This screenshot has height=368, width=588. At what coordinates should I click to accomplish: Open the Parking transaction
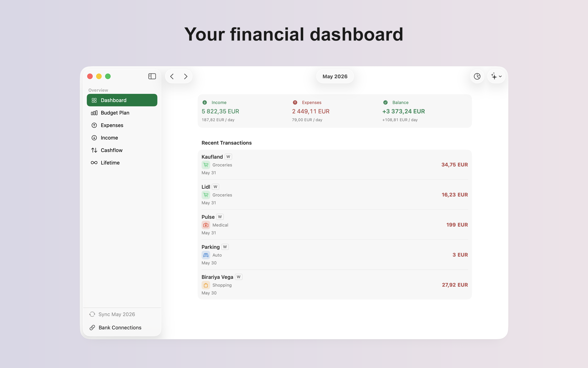pyautogui.click(x=335, y=255)
